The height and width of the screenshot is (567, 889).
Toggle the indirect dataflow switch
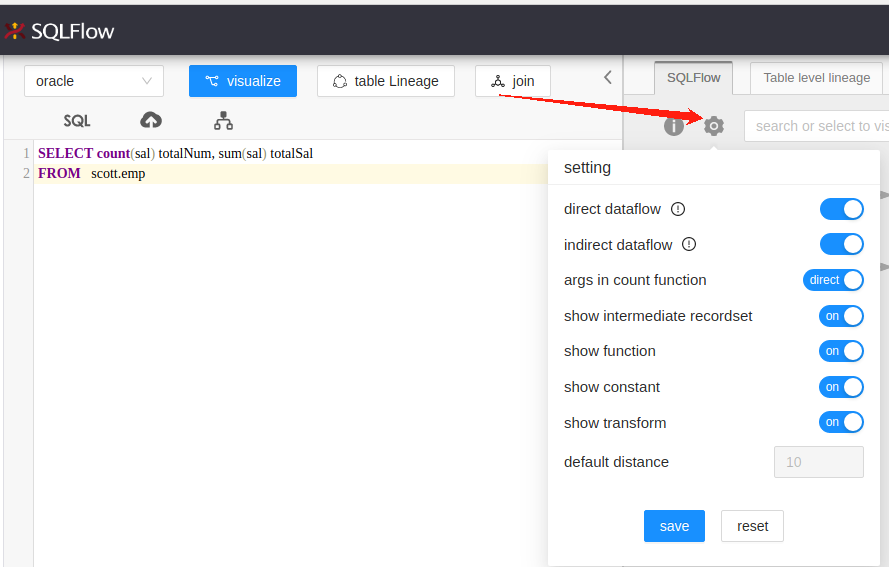pos(841,244)
